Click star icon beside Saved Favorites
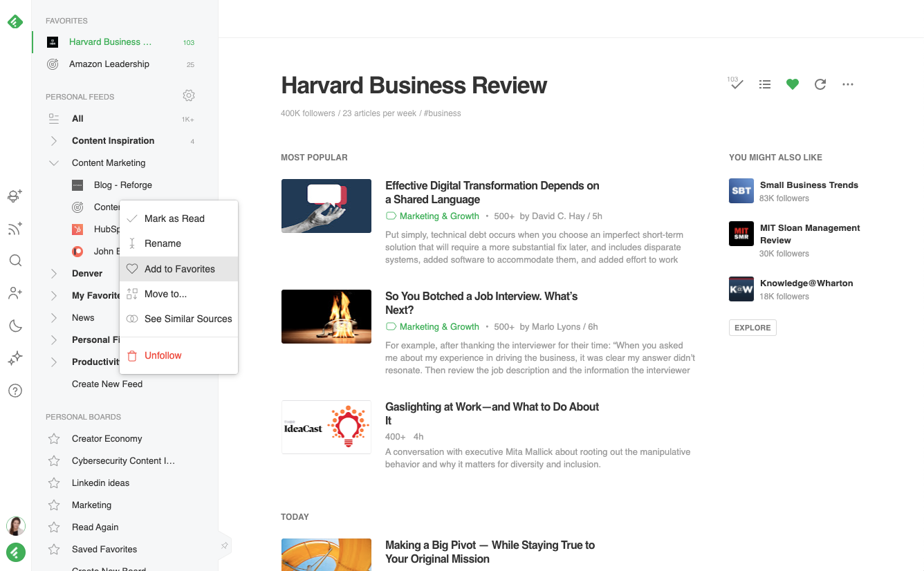This screenshot has width=924, height=571. click(54, 550)
